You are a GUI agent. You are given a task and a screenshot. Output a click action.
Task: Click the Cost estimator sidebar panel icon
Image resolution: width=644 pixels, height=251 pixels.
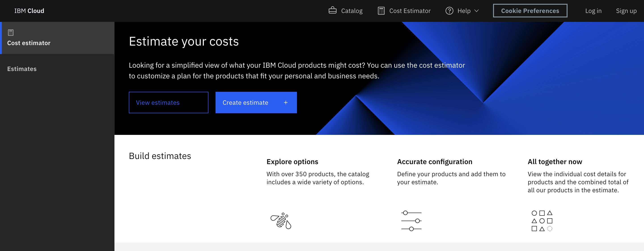coord(11,32)
